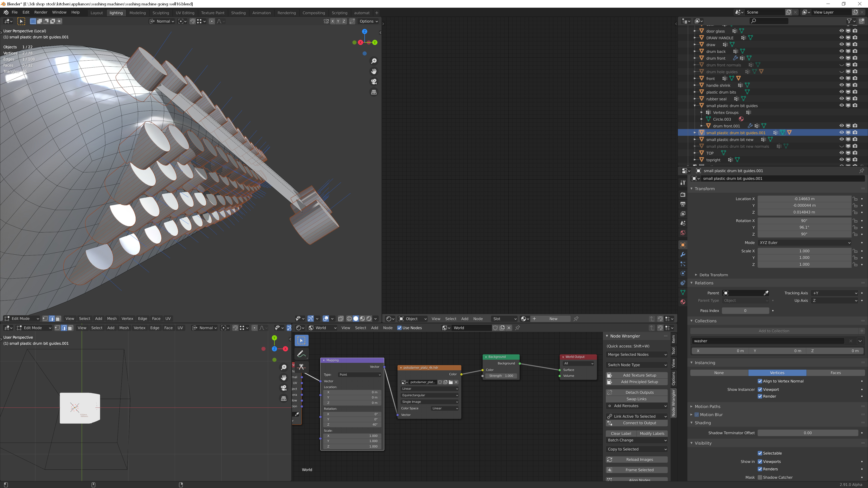Image resolution: width=868 pixels, height=488 pixels.
Task: Switch to the Modeling workspace tab
Action: [x=137, y=13]
